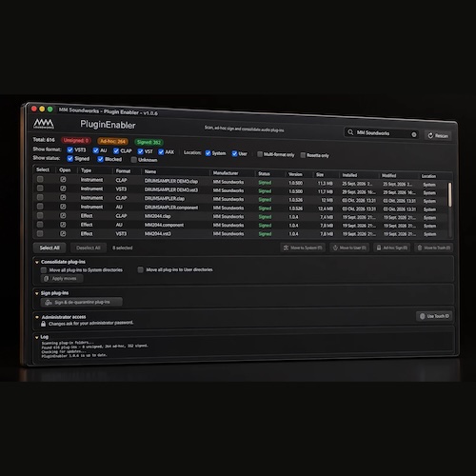Click the Apply moves button
The image size is (476, 476).
tap(62, 279)
